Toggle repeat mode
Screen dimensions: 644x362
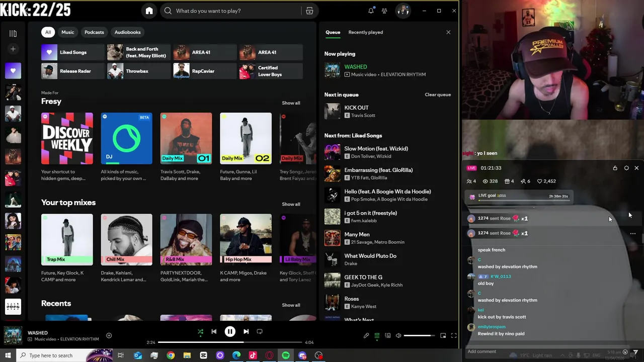pyautogui.click(x=260, y=332)
